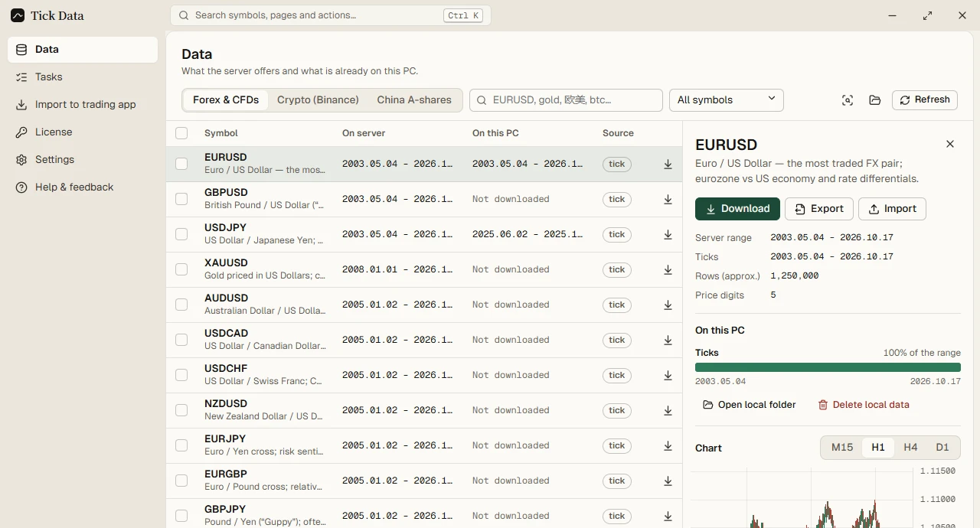980x528 pixels.
Task: Toggle the select-all checkbox in the table header
Action: [x=181, y=133]
